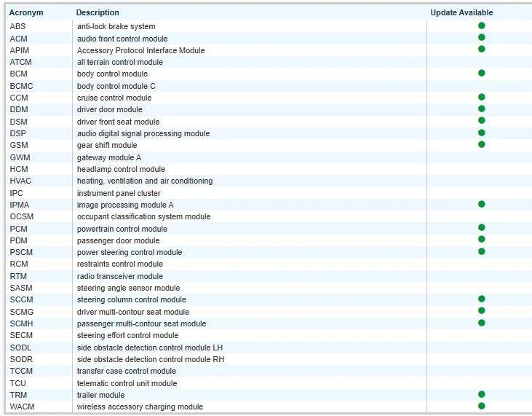Select the TCU acronym cell
Viewport: 532px width, 416px height.
pos(17,383)
